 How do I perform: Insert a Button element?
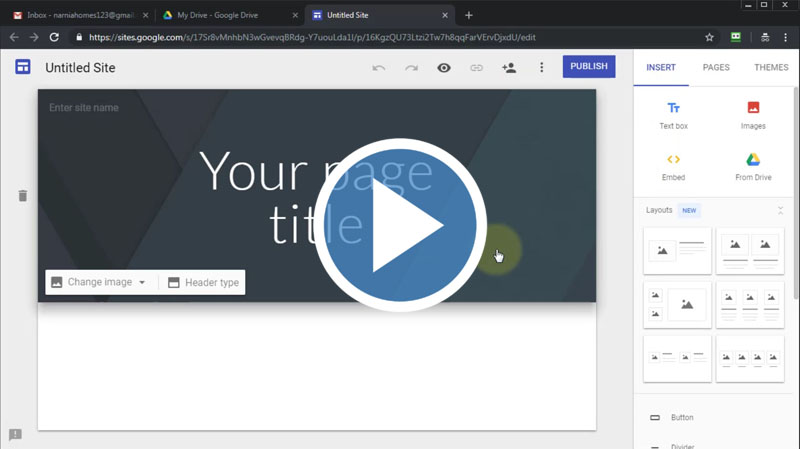tap(682, 417)
